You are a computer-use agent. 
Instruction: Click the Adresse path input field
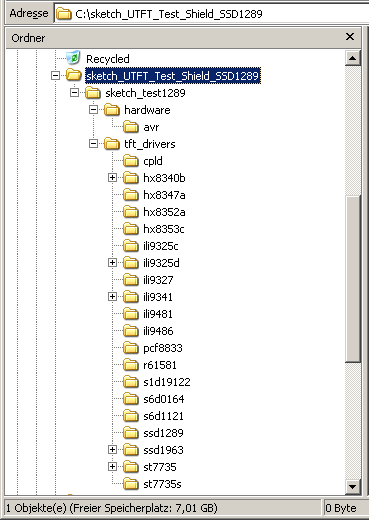[211, 14]
